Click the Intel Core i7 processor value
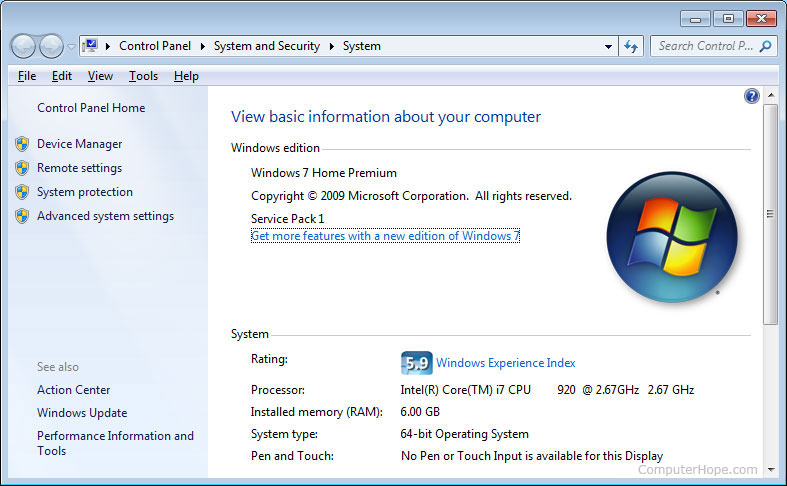The image size is (787, 486). point(547,390)
